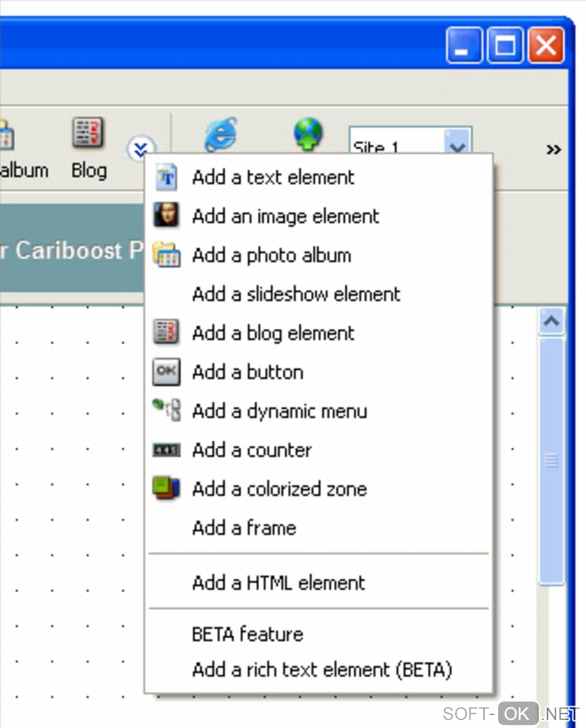Select Add a blog element
Image resolution: width=586 pixels, height=728 pixels.
273,333
